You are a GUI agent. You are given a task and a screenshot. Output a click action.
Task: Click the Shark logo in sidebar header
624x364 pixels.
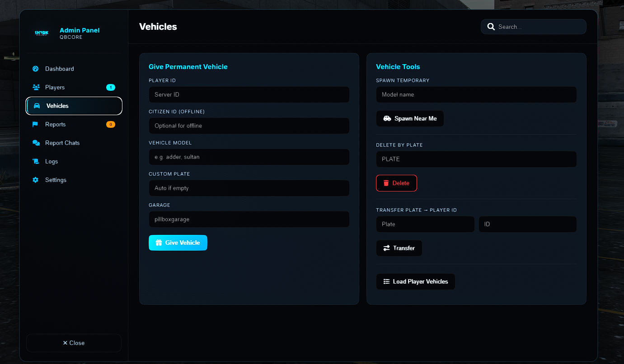point(42,33)
